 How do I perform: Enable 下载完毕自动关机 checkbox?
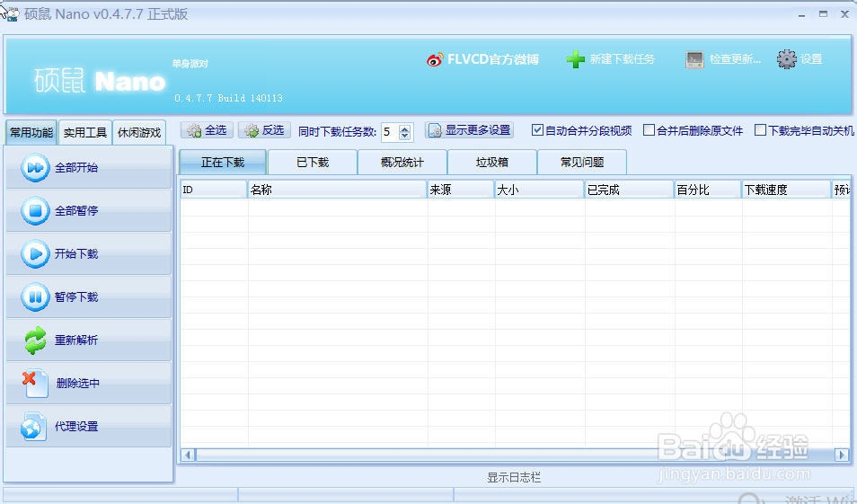click(760, 130)
